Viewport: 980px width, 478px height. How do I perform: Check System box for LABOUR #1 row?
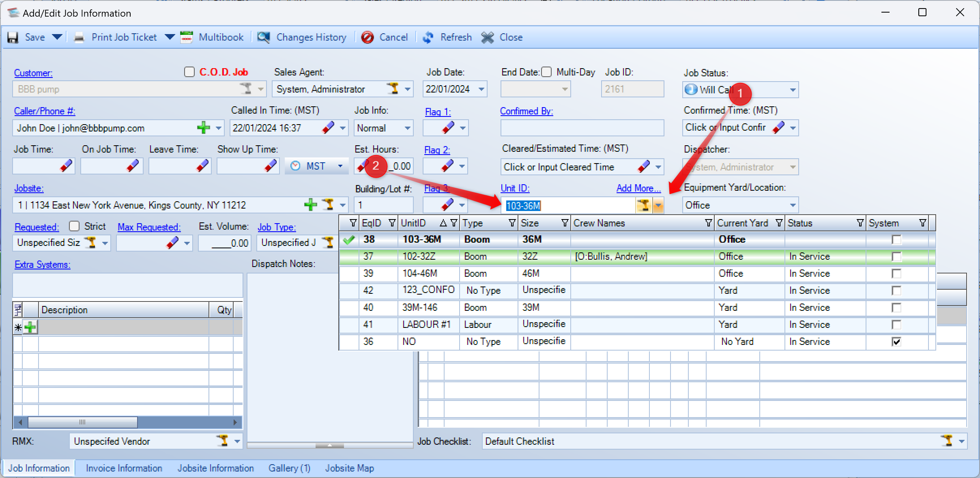coord(896,325)
